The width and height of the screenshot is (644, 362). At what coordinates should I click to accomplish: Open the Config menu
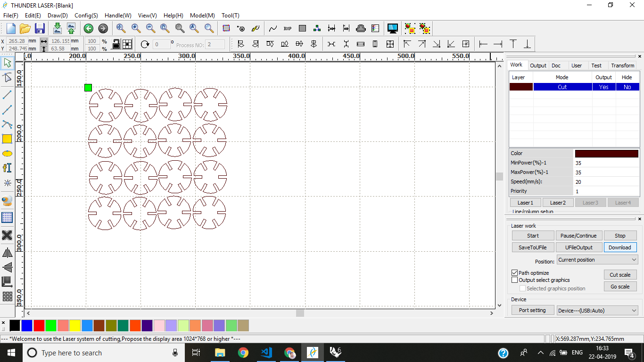(86, 16)
